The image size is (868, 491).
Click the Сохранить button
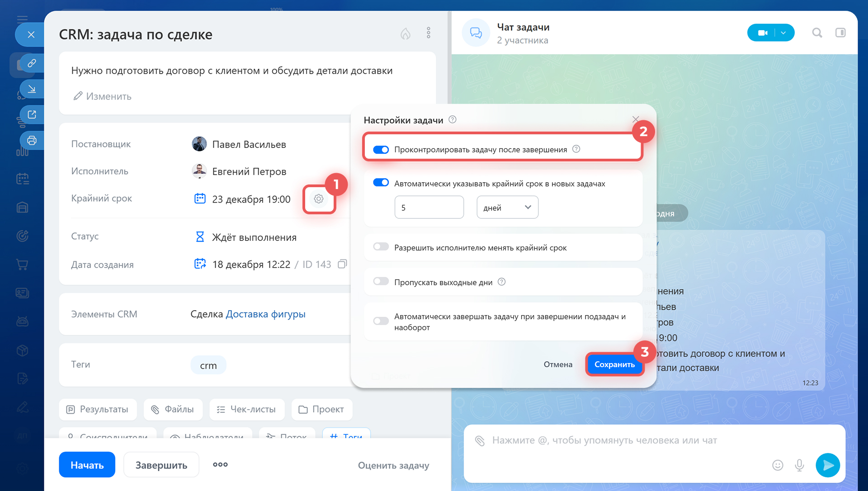pyautogui.click(x=614, y=364)
